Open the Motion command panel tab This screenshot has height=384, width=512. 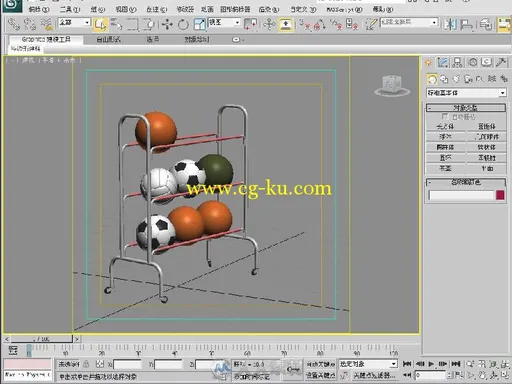pos(473,62)
